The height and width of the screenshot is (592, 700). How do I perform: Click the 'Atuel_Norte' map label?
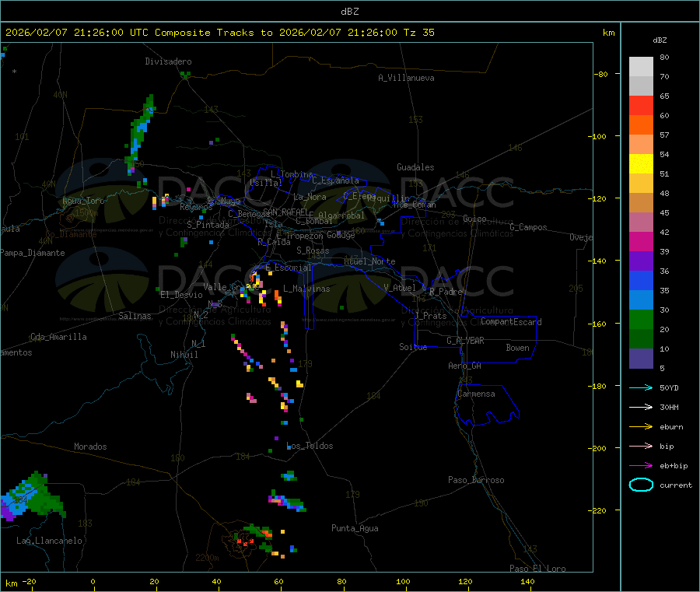(369, 261)
